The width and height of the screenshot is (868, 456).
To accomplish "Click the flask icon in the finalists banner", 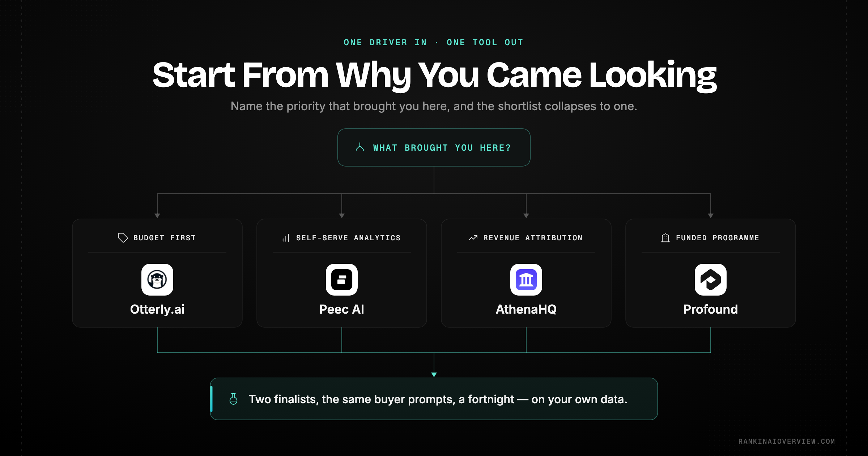I will click(234, 399).
